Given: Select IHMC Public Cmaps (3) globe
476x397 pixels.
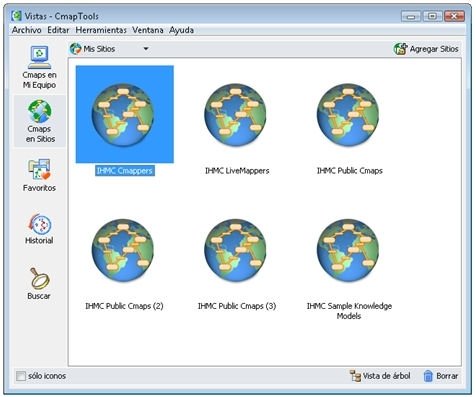Looking at the screenshot, I should pyautogui.click(x=235, y=250).
